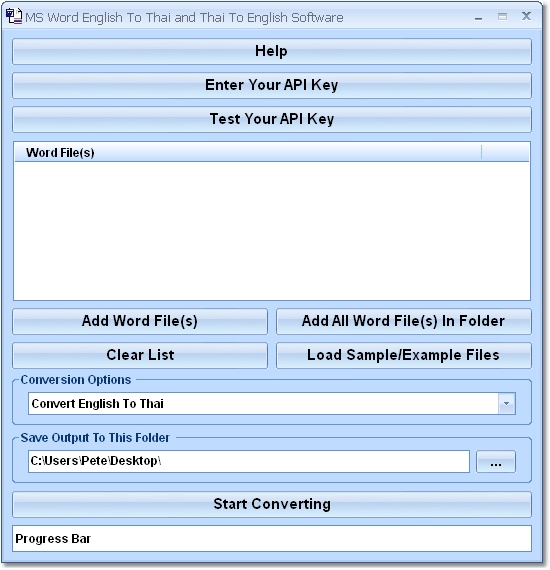
Task: Load Sample/Example Files
Action: click(x=404, y=355)
